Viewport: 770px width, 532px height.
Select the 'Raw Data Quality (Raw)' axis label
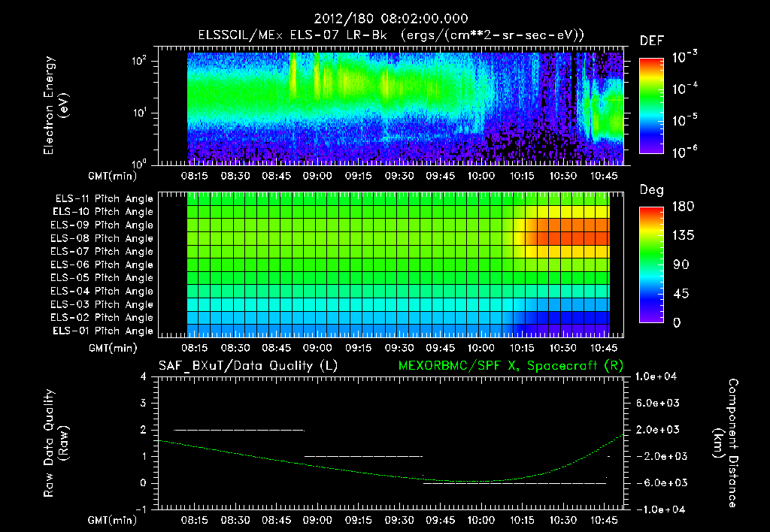(x=56, y=443)
